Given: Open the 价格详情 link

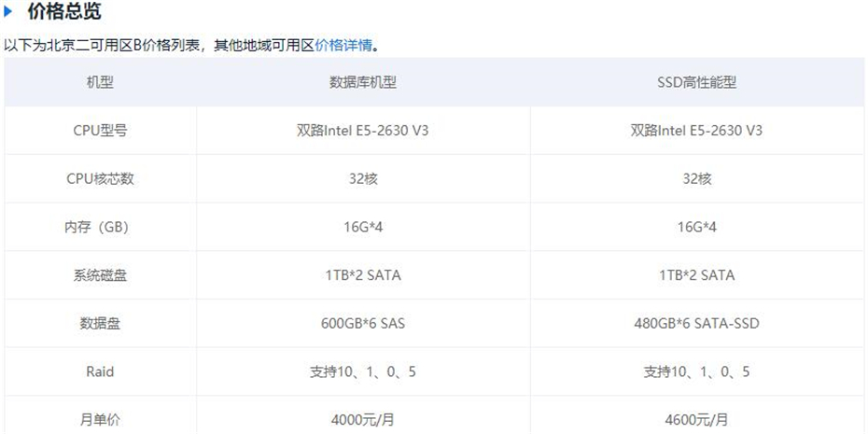Looking at the screenshot, I should click(x=343, y=46).
